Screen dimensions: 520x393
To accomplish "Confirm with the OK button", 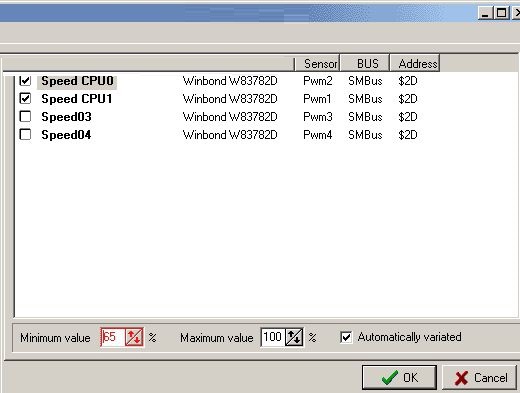I will pyautogui.click(x=399, y=377).
